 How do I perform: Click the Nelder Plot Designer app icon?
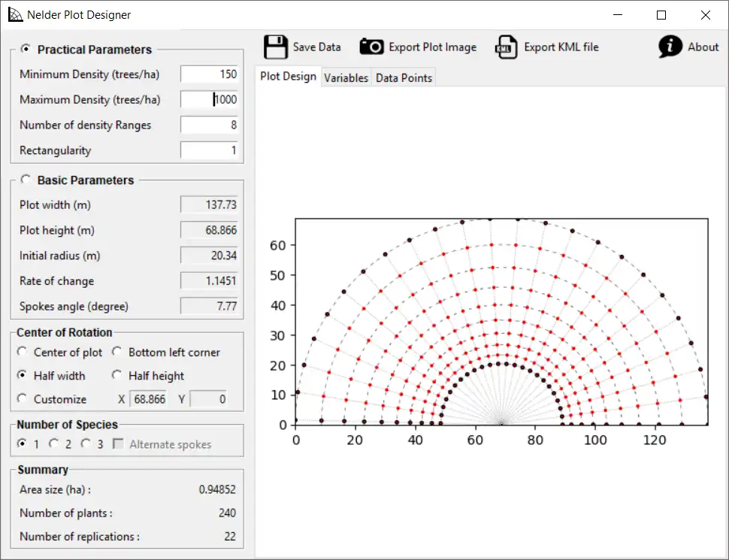coord(15,14)
